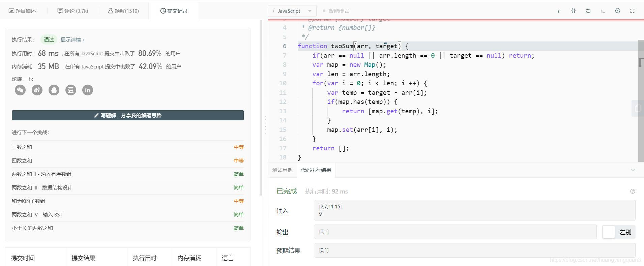This screenshot has height=266, width=644.
Task: Click the 输入 input text box
Action: [475, 210]
